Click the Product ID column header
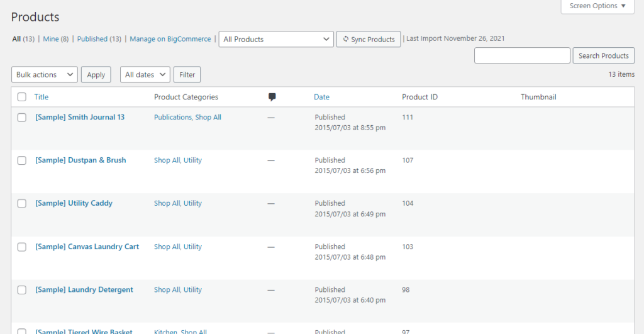The image size is (644, 334). tap(419, 97)
